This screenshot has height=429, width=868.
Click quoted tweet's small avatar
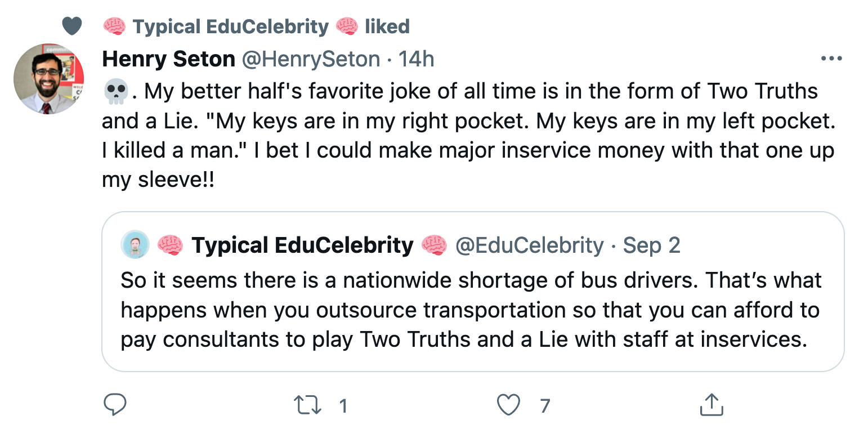click(x=135, y=245)
